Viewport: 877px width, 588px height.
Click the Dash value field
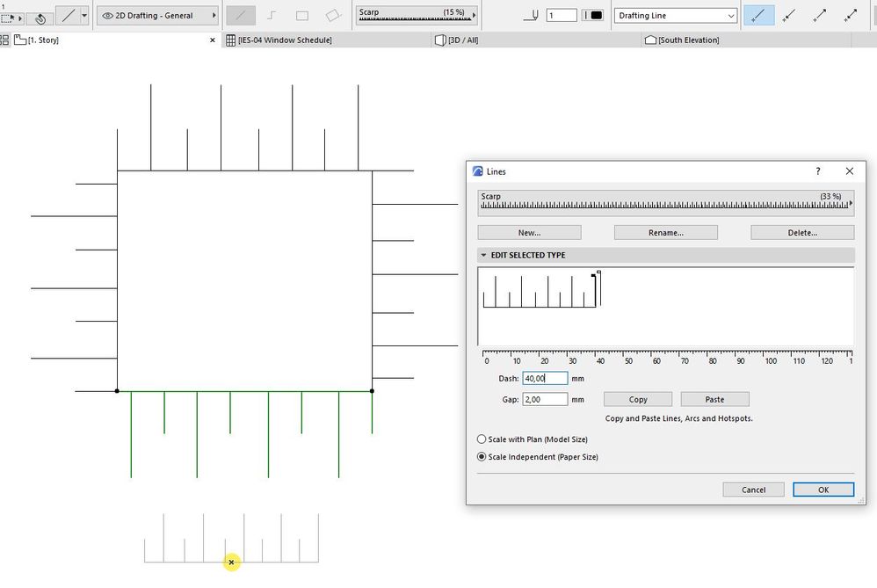click(x=545, y=379)
